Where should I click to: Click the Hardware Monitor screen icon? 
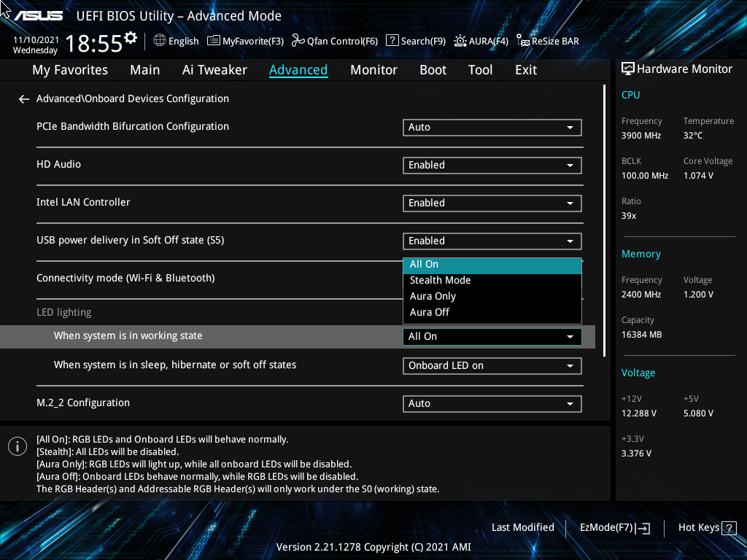[628, 69]
